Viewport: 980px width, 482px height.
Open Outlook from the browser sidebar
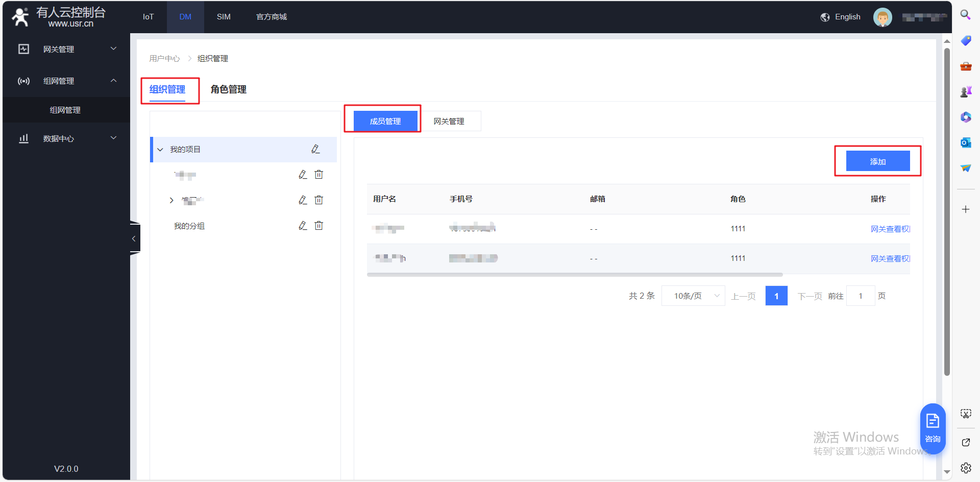point(965,142)
